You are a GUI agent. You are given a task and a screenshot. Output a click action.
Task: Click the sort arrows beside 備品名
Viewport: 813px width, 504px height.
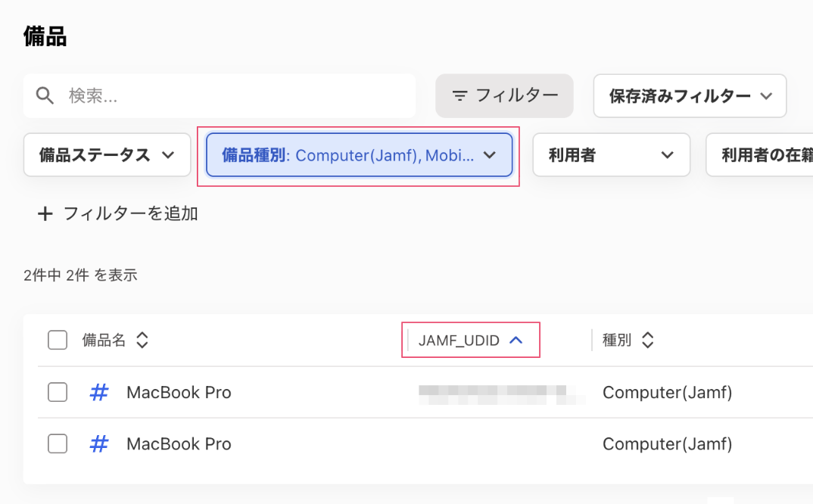(x=142, y=340)
